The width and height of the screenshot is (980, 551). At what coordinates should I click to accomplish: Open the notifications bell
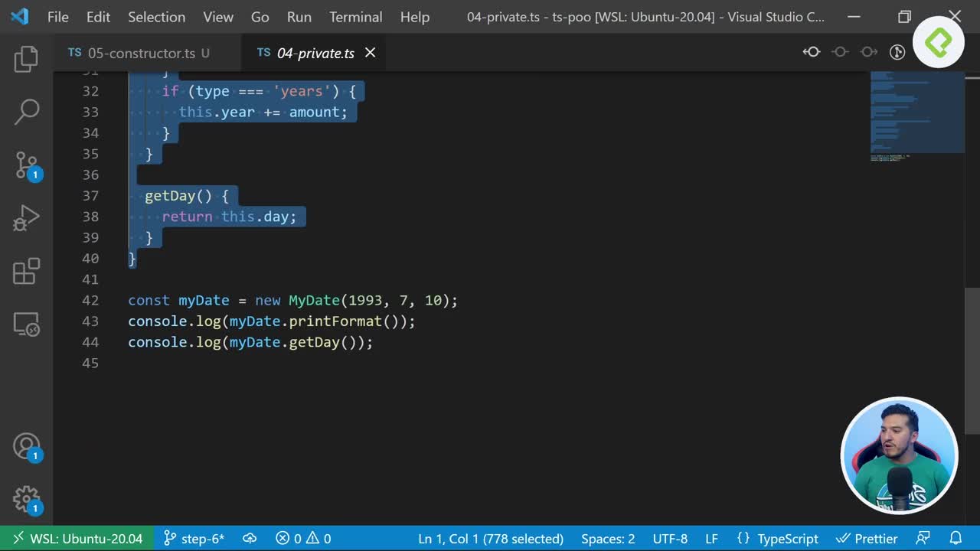(955, 539)
